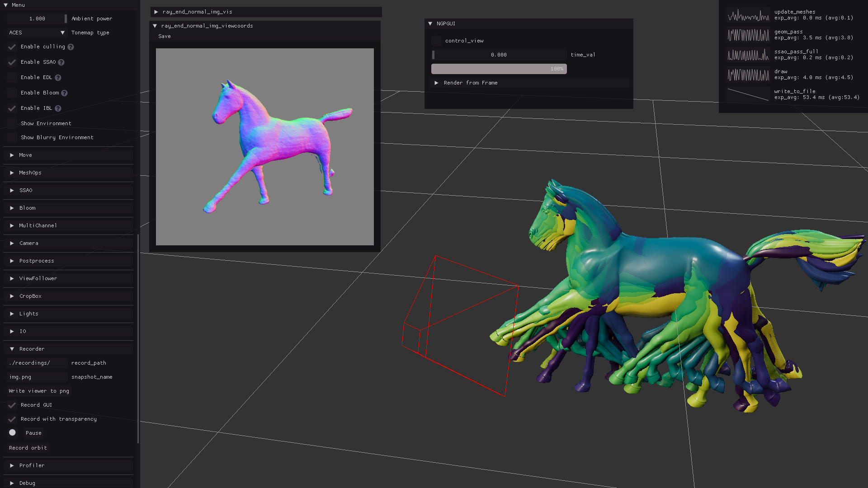This screenshot has height=488, width=868.
Task: Click Write viewer to png button
Action: click(39, 391)
